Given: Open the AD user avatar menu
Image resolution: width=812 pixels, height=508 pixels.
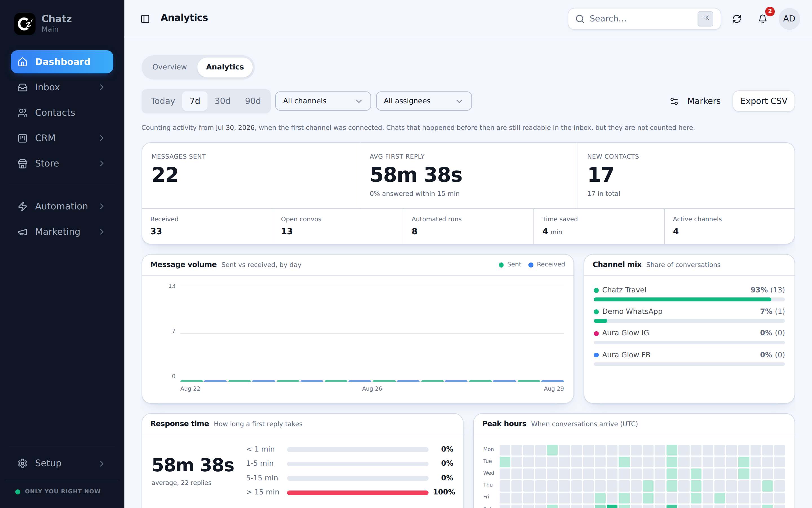Looking at the screenshot, I should point(789,19).
